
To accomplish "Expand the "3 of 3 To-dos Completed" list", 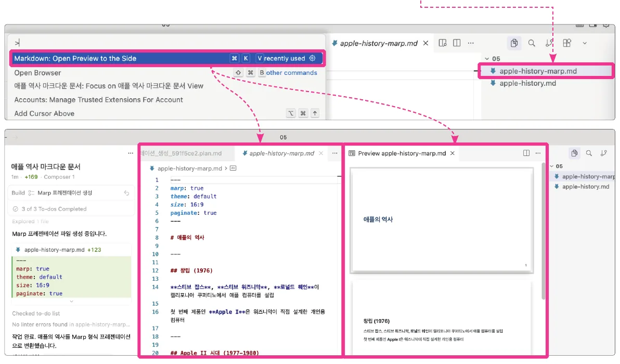I will (49, 209).
